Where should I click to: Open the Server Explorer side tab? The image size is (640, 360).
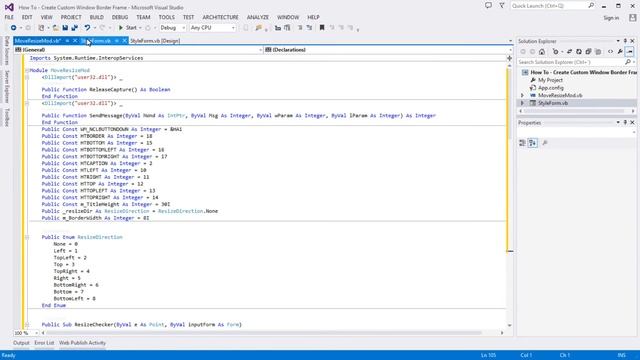click(7, 87)
